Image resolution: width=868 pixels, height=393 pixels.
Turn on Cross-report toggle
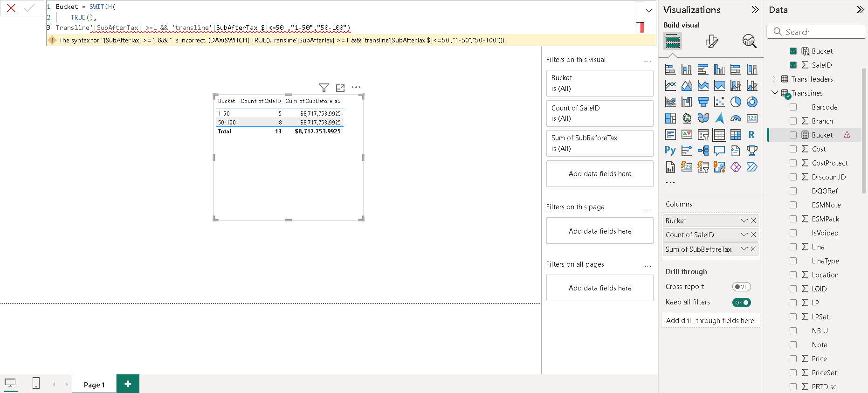click(x=741, y=287)
